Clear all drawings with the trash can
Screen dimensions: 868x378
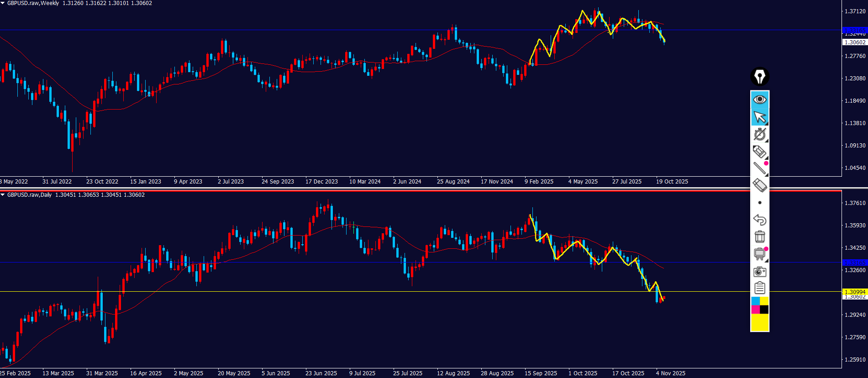click(759, 237)
